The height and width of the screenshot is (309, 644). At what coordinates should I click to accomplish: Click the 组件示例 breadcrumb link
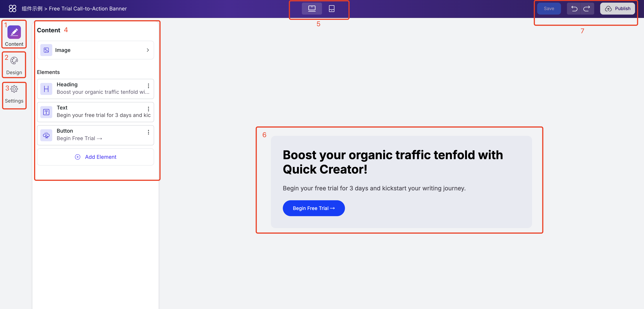32,9
